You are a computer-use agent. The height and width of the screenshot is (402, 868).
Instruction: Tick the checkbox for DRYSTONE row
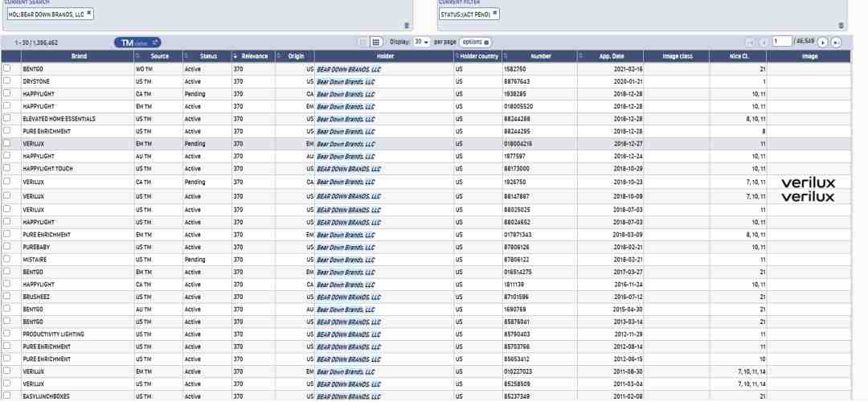(x=7, y=81)
